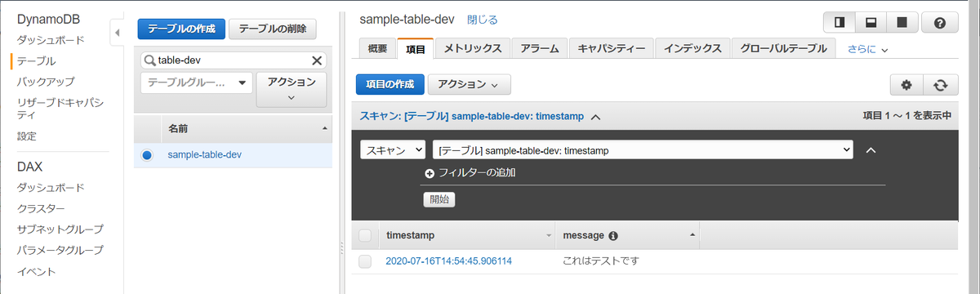Image resolution: width=980 pixels, height=294 pixels.
Task: Click the plus icon to add a filter
Action: coord(430,173)
